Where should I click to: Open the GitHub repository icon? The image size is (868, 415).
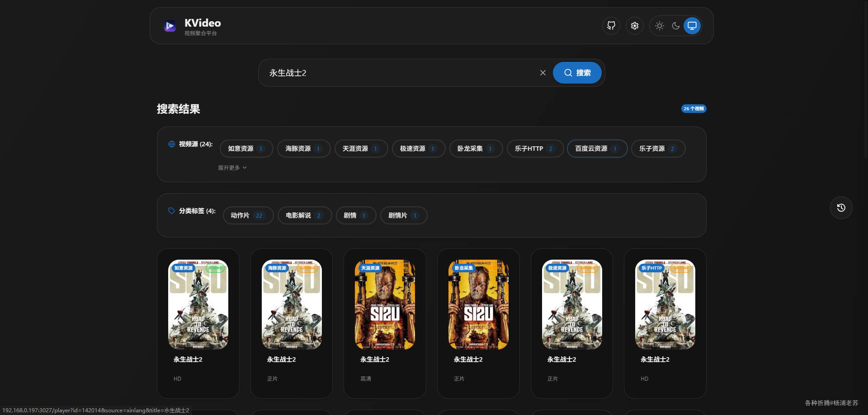[x=611, y=26]
